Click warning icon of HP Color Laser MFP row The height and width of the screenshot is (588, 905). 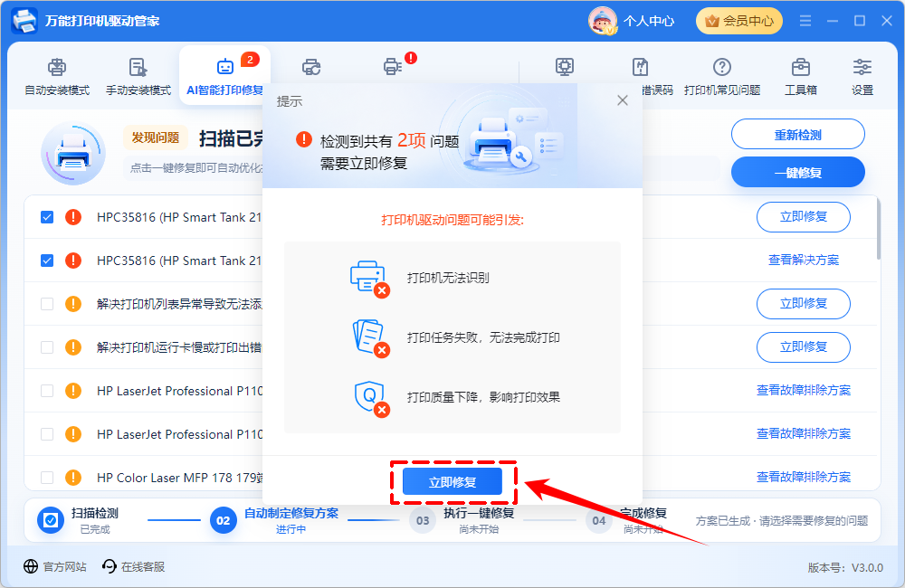point(73,478)
